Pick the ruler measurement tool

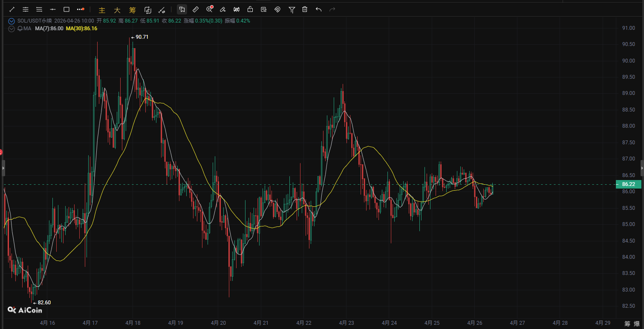pos(196,9)
